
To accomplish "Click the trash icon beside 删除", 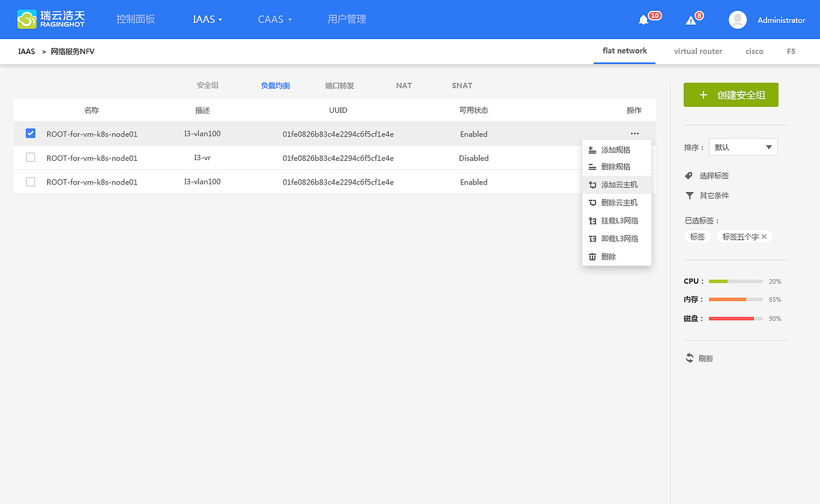I will pyautogui.click(x=593, y=257).
